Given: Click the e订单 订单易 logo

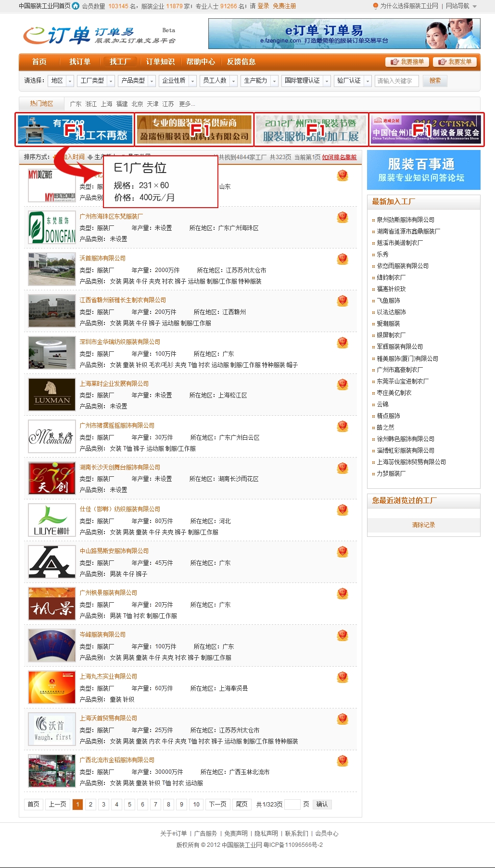Looking at the screenshot, I should [x=99, y=35].
